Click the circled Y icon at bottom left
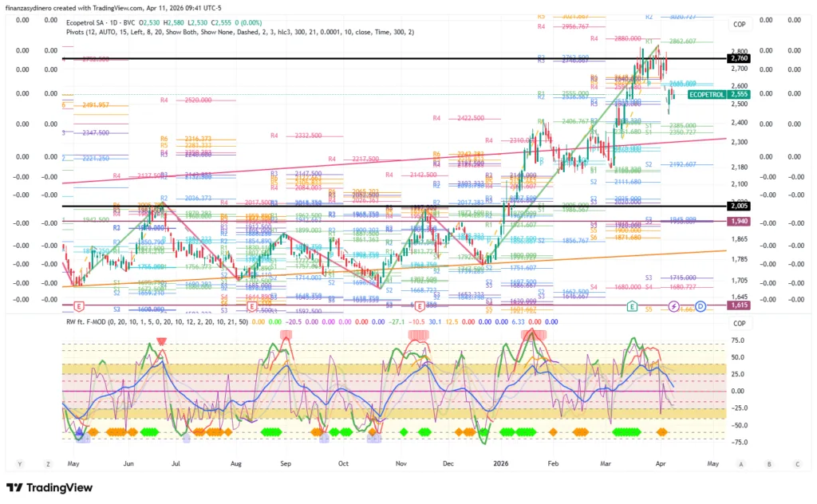 (19, 463)
